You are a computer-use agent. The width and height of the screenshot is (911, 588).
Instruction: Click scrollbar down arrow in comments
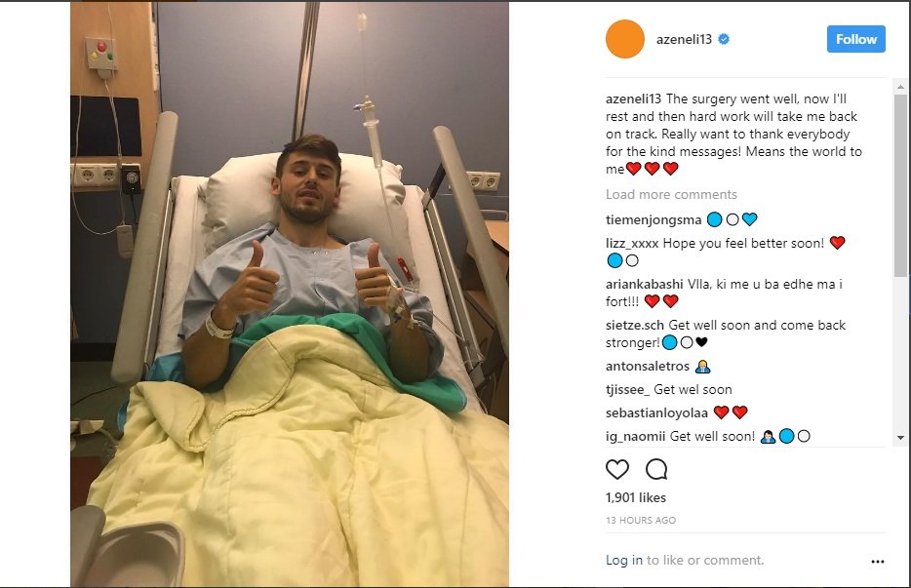(x=900, y=438)
